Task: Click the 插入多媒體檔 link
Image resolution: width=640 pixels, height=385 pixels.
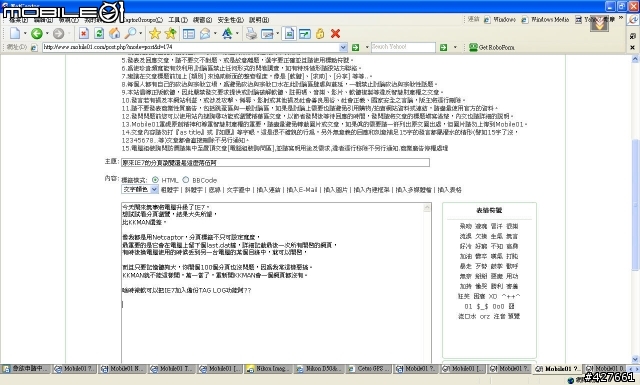Action: (413, 190)
